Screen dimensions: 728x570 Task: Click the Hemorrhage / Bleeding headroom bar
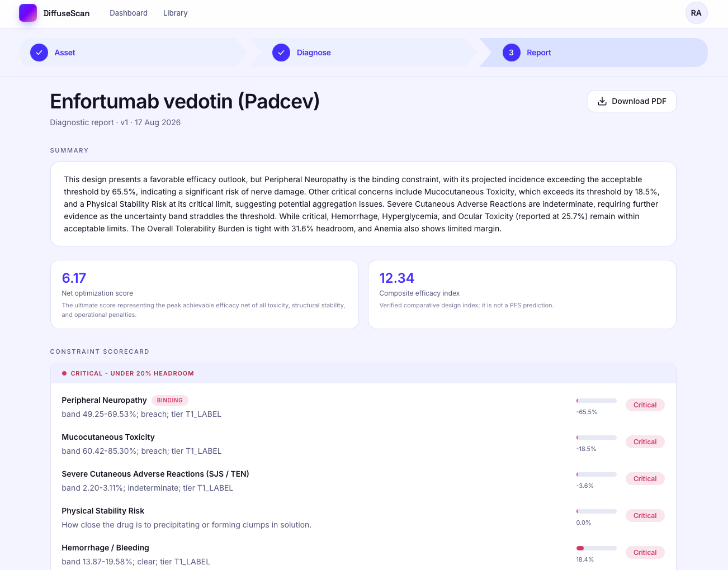(596, 548)
